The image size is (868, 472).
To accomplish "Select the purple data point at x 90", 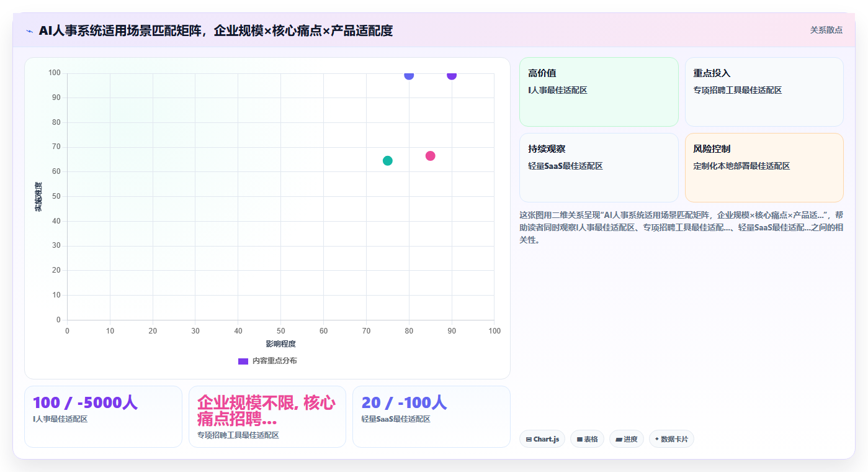I will (452, 75).
